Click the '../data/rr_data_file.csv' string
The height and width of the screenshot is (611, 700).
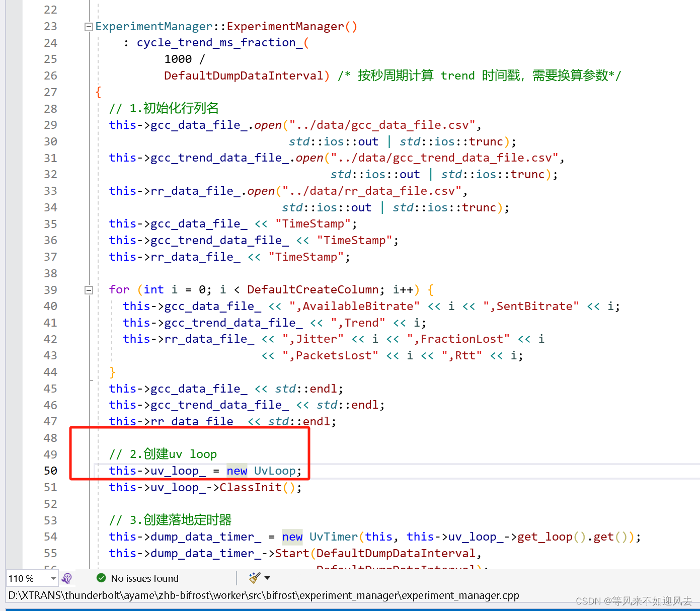pos(372,191)
